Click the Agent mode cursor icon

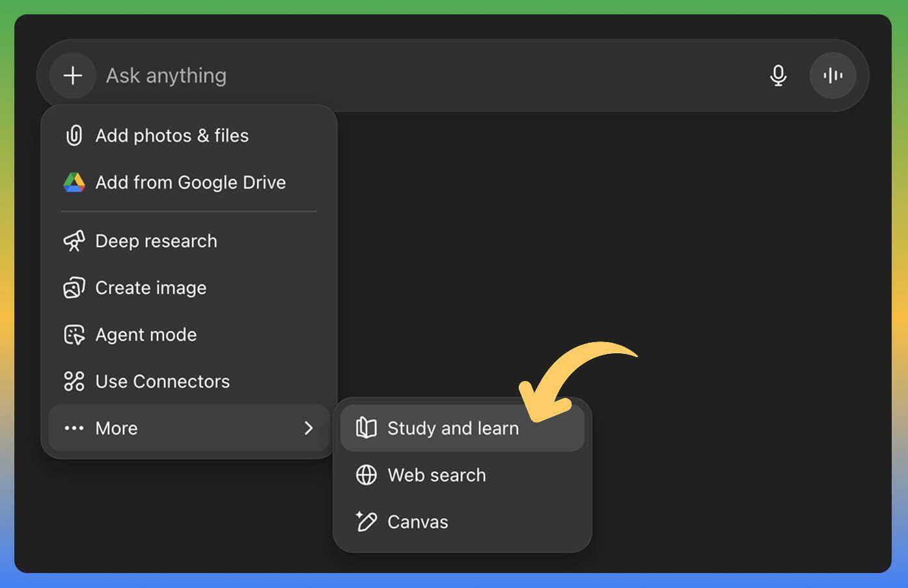point(74,334)
